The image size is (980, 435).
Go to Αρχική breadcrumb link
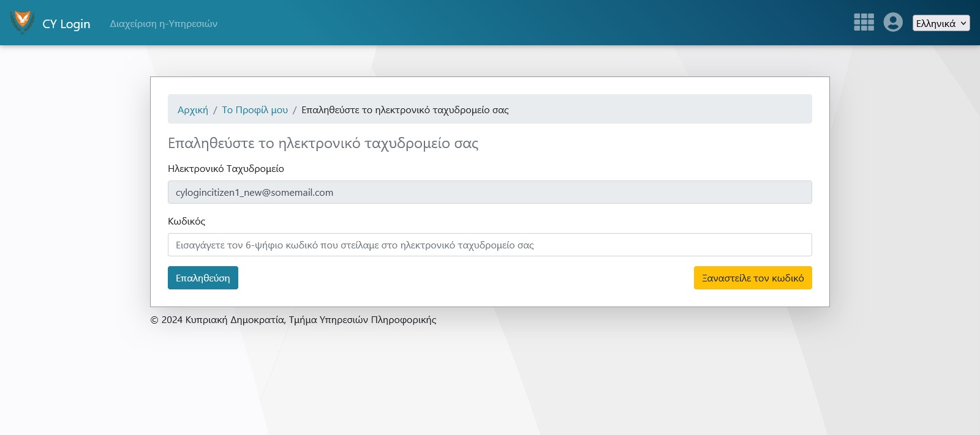click(193, 110)
